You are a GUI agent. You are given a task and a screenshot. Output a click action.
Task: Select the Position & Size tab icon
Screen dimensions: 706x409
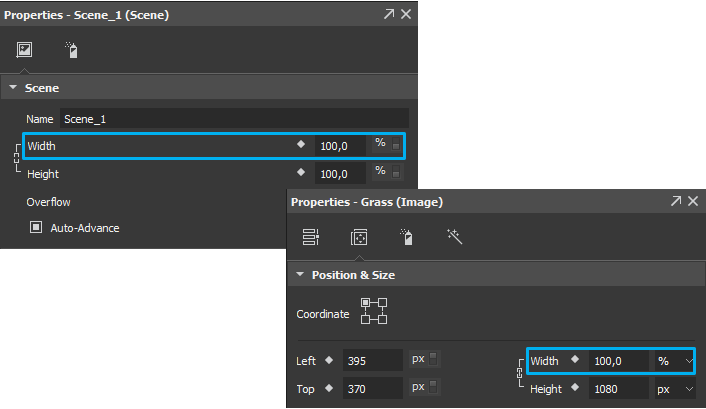coord(359,237)
